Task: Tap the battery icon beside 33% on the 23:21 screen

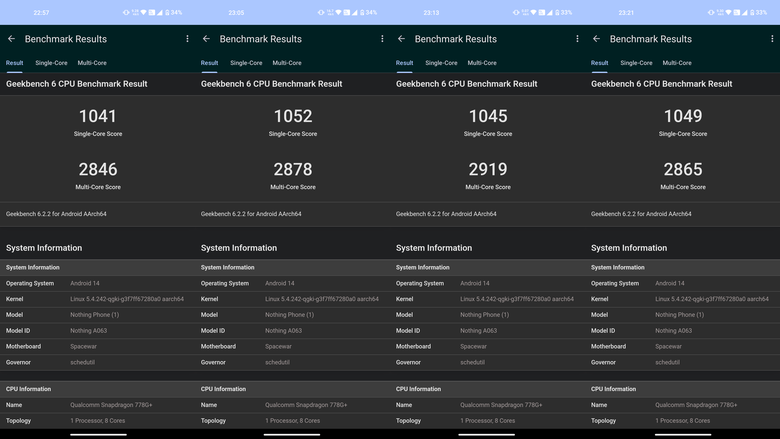Action: coord(752,12)
